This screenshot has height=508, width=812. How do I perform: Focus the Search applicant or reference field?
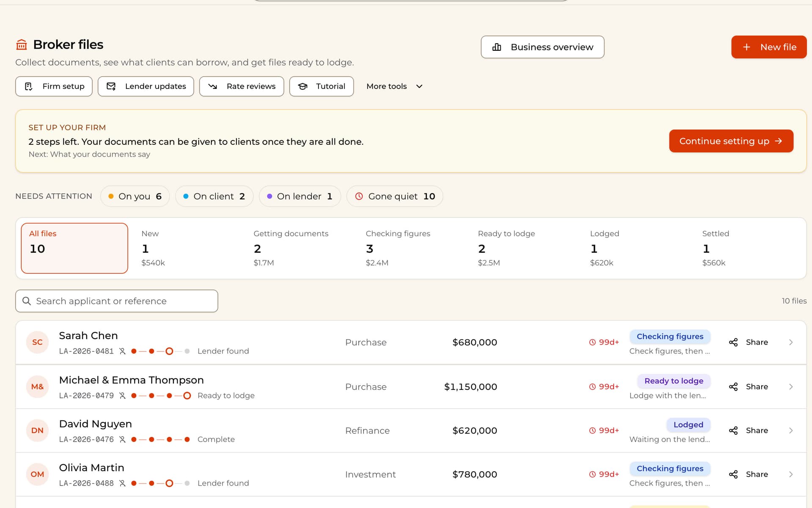pos(117,301)
